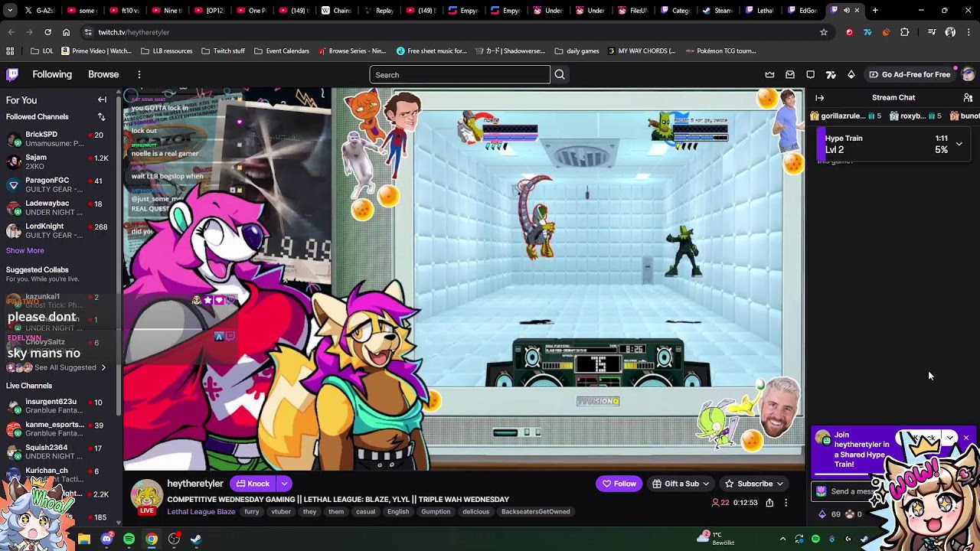Open Discord from the taskbar
Image resolution: width=980 pixels, height=551 pixels.
106,539
